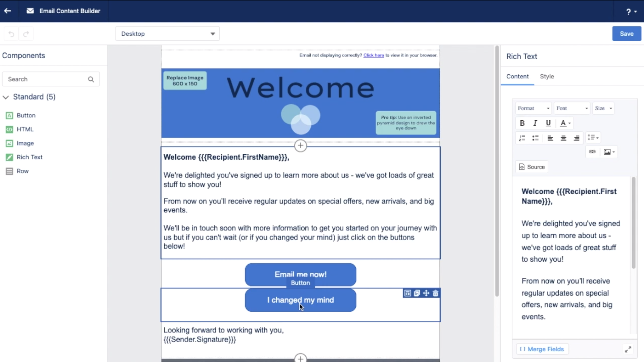This screenshot has width=644, height=362.
Task: Click the Italic formatting icon
Action: 535,123
